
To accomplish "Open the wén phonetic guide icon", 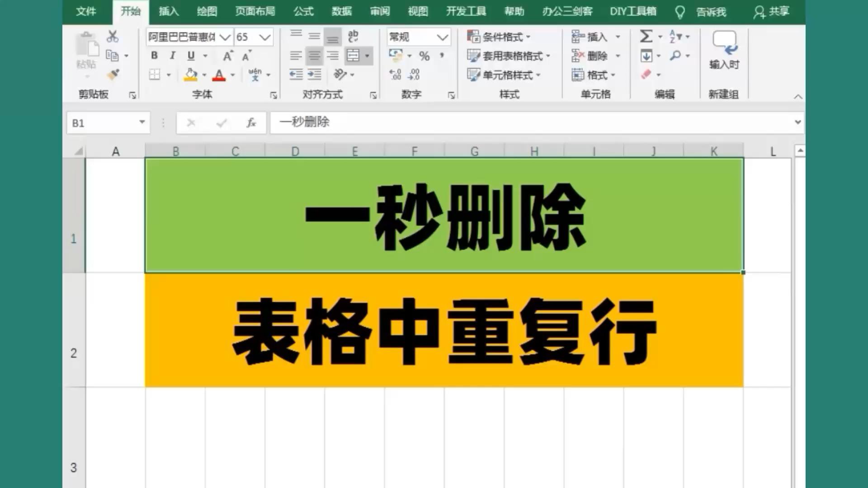I will point(255,75).
